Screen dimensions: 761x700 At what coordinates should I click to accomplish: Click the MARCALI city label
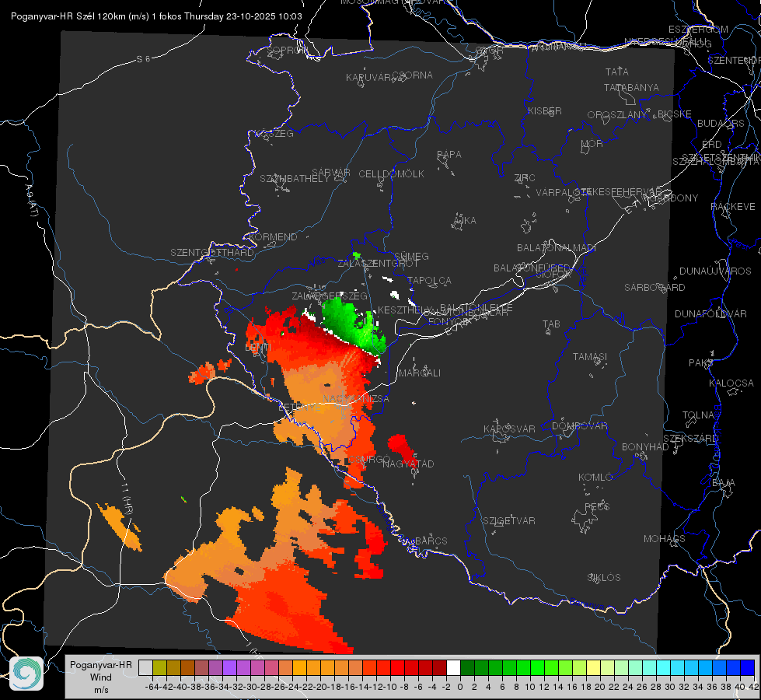[420, 373]
